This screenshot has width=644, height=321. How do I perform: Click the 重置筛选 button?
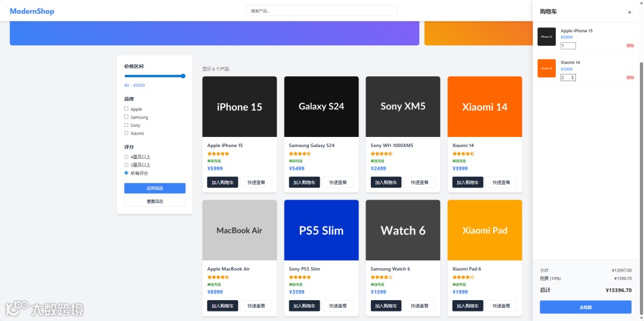pos(155,201)
